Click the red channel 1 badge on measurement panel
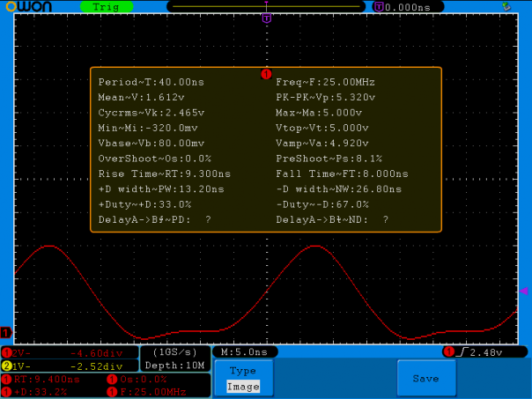The height and width of the screenshot is (399, 532). click(266, 74)
